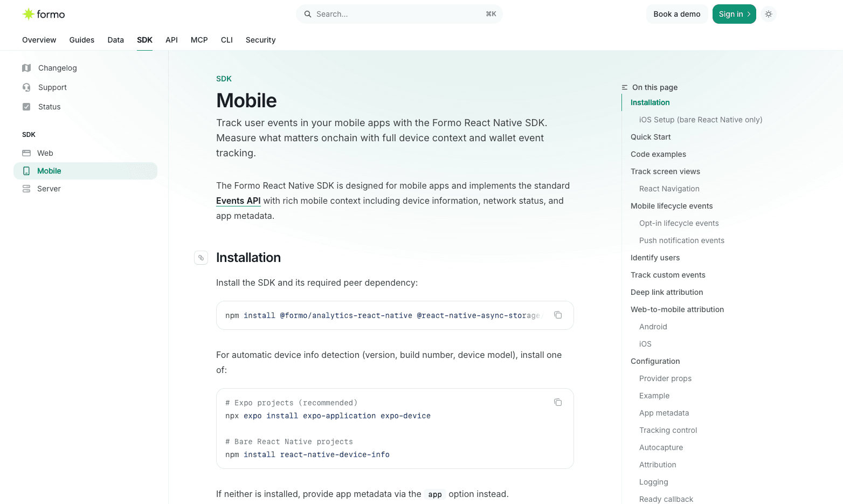Copy the Expo projects code block
Viewport: 843px width, 504px height.
pyautogui.click(x=558, y=402)
